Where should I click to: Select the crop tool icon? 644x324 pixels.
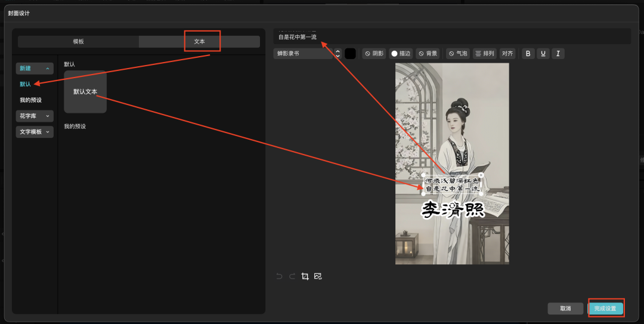pos(305,276)
